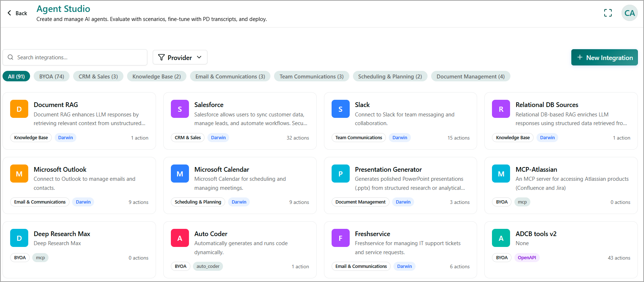Image resolution: width=644 pixels, height=282 pixels.
Task: Click the New Integration button
Action: (x=605, y=57)
